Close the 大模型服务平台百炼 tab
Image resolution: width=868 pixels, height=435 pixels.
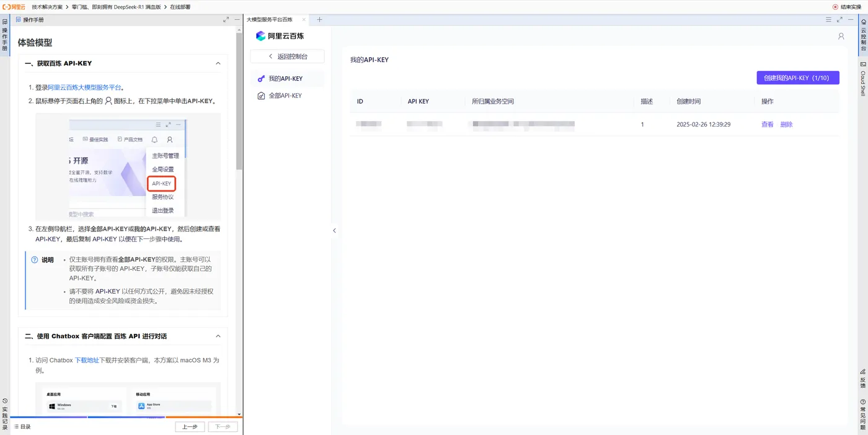coord(303,20)
